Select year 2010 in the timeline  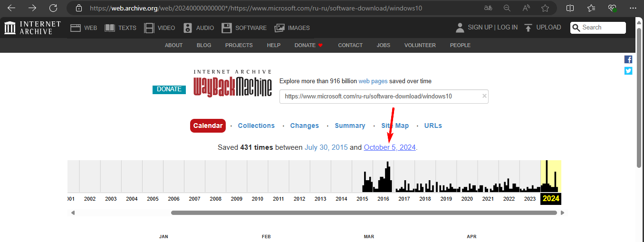[258, 199]
